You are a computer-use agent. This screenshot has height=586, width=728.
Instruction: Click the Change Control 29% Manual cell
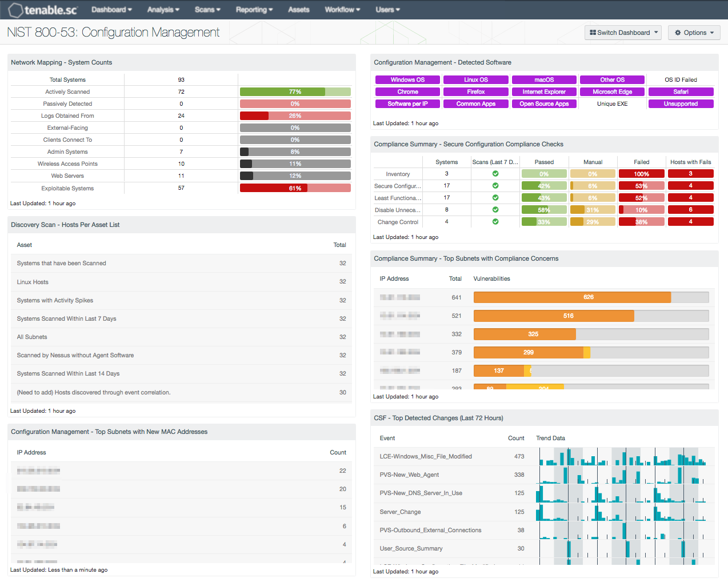[x=593, y=222]
